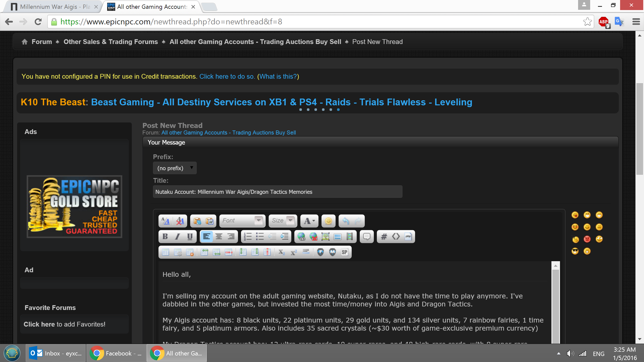Open the Chrome menu button

click(636, 22)
